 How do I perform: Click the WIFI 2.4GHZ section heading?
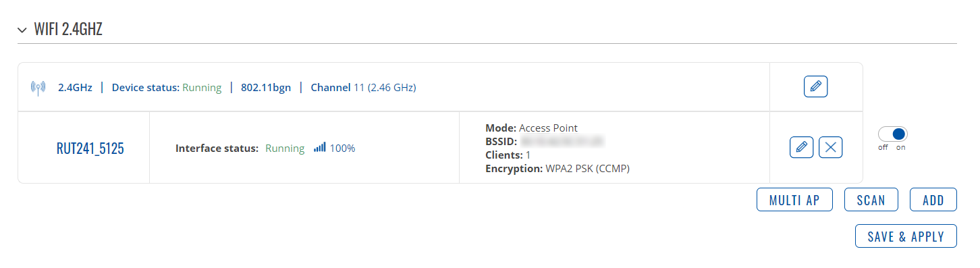[68, 30]
